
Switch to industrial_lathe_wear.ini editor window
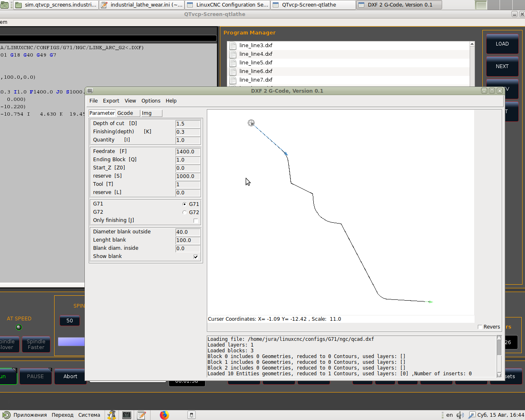coord(142,5)
